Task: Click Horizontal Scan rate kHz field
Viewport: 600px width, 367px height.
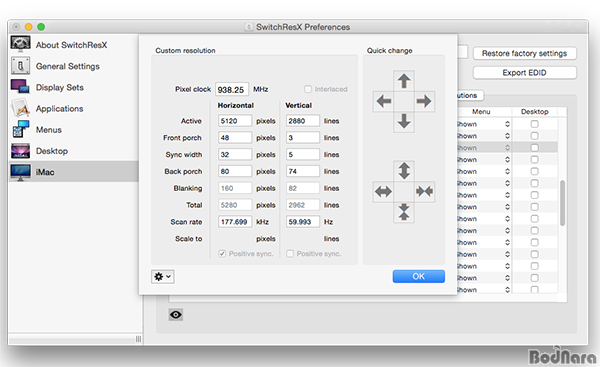Action: point(235,222)
